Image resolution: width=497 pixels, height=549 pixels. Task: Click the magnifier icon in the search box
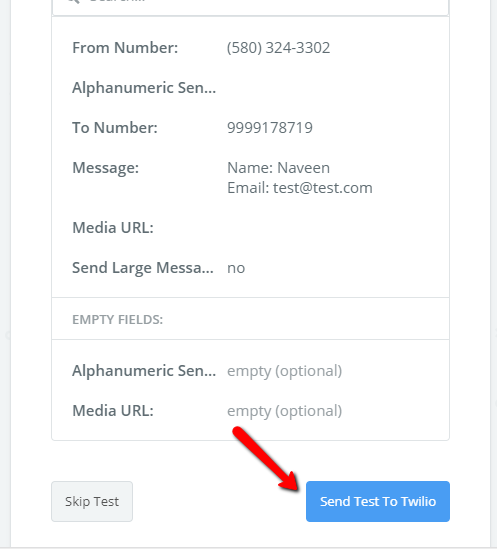coord(74,2)
